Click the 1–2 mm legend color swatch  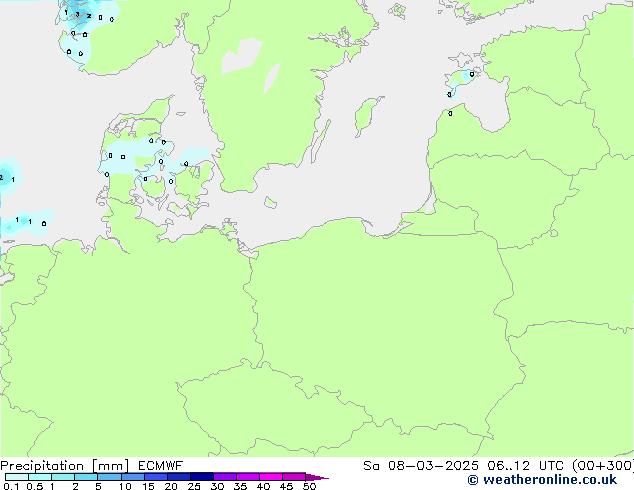(63, 477)
